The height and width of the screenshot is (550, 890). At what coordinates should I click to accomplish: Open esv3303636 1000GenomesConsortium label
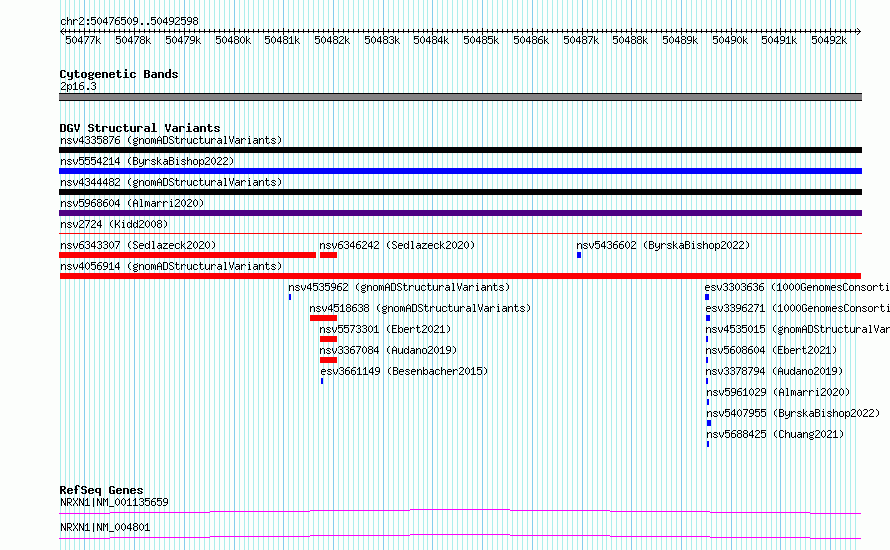coord(797,287)
